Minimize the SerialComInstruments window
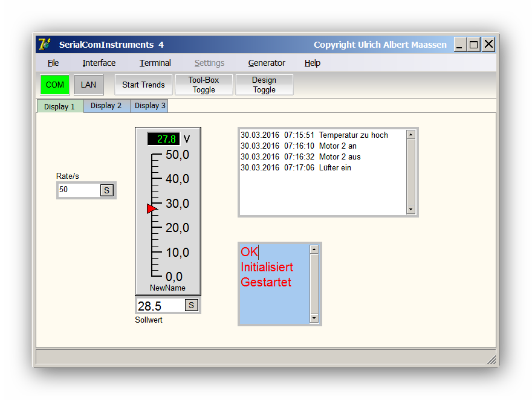Viewport: 532px width, 400px height. (x=459, y=44)
